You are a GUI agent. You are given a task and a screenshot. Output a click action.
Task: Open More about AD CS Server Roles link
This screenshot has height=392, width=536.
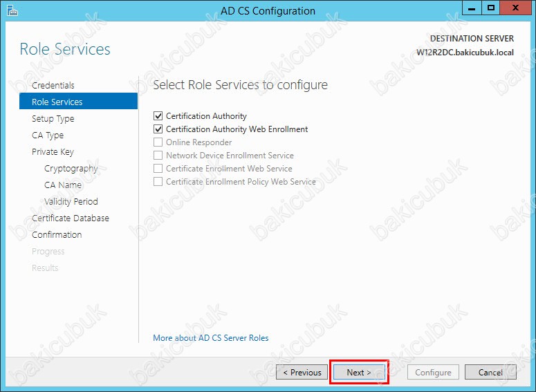[210, 338]
